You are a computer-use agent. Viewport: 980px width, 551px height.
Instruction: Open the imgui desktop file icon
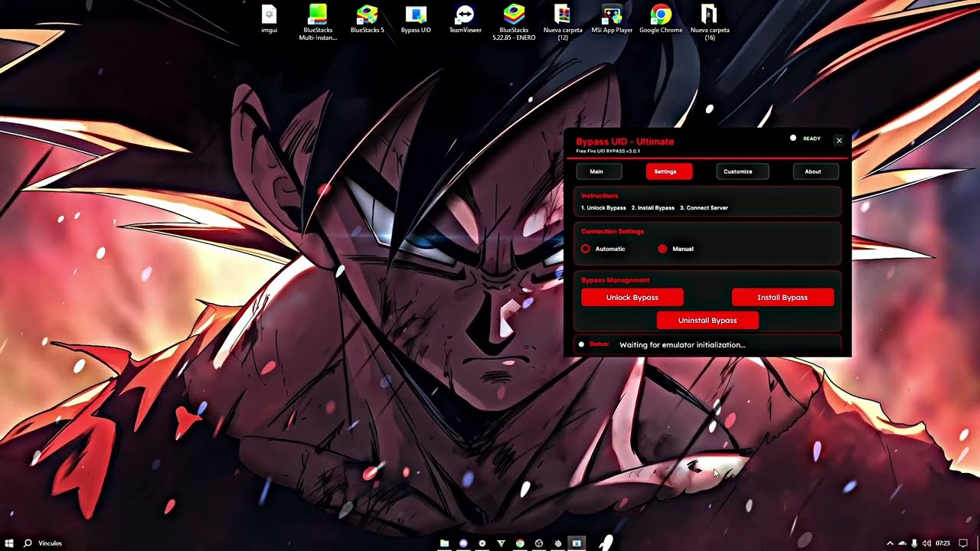[269, 19]
